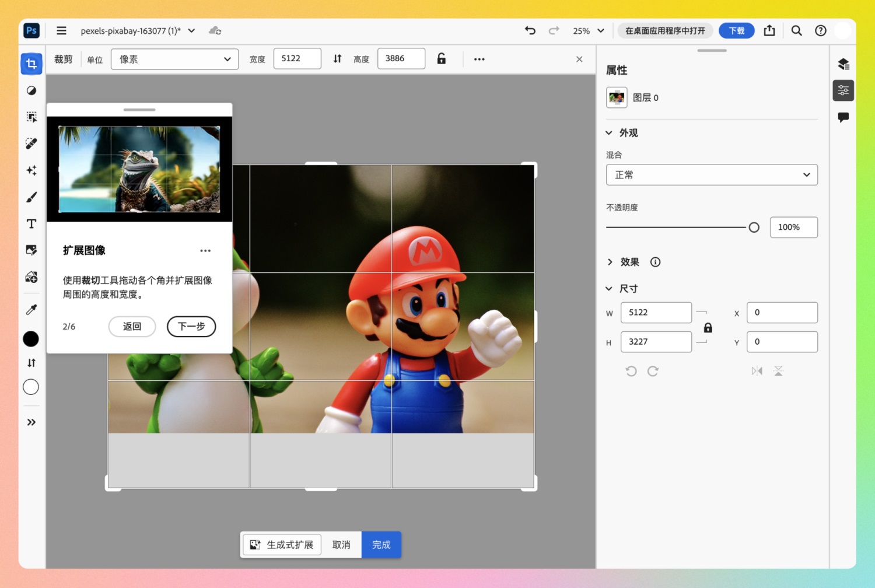875x588 pixels.
Task: Click 完成 to apply crop
Action: coord(381,545)
